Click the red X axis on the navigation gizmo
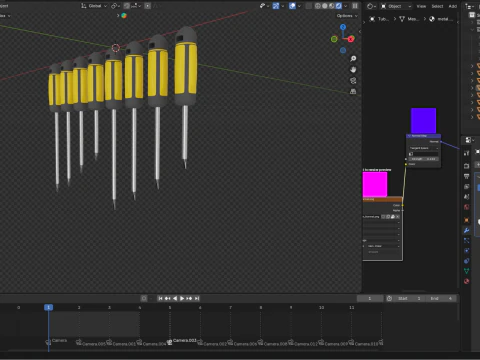Viewport: 480px width, 360px height. (x=351, y=39)
